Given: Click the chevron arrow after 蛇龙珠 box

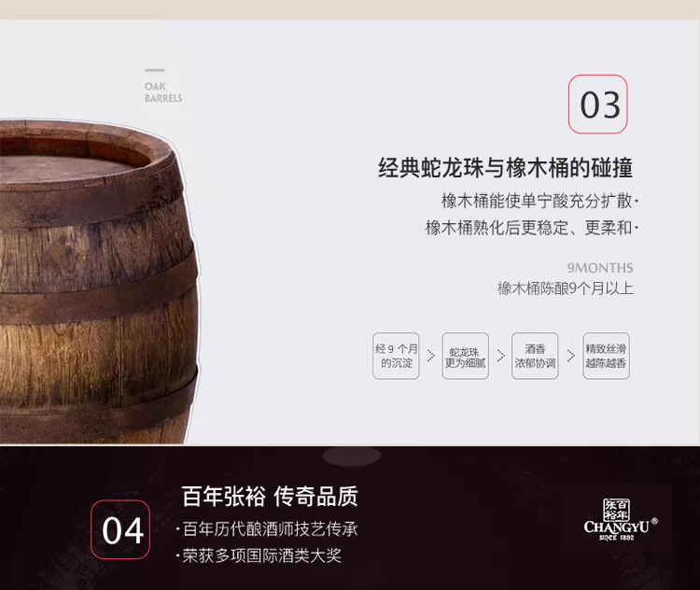Looking at the screenshot, I should 501,356.
